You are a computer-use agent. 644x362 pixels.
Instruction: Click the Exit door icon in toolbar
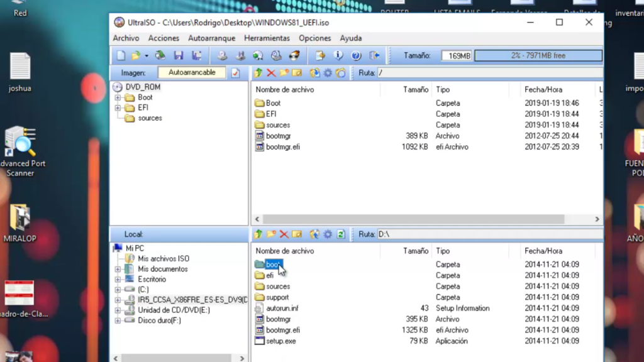click(374, 55)
